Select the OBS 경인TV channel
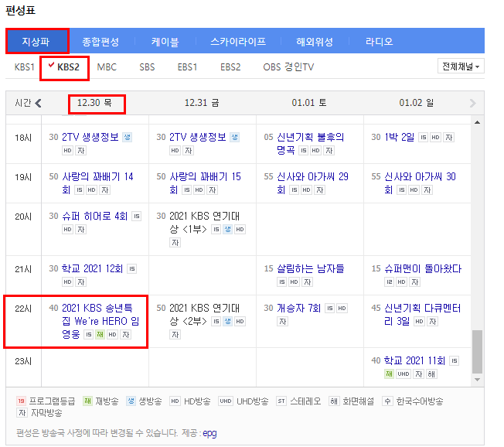Viewport: 504px width, 447px height. 288,67
